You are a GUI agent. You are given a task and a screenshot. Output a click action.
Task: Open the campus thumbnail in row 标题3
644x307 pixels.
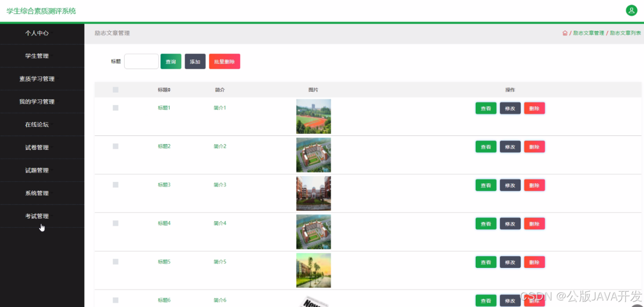click(313, 194)
